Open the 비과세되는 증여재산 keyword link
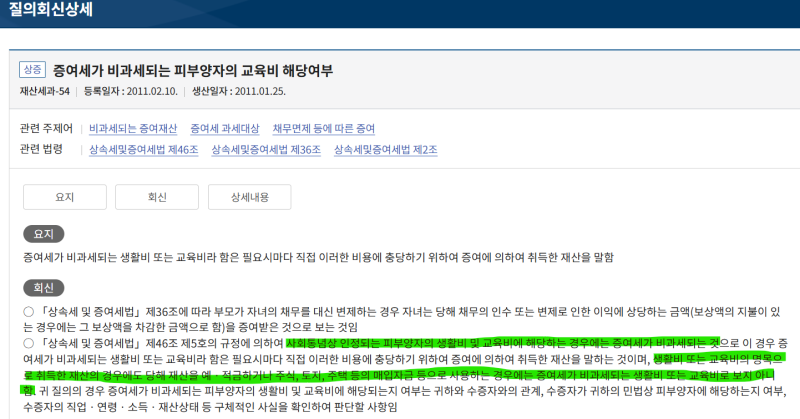 click(x=133, y=129)
